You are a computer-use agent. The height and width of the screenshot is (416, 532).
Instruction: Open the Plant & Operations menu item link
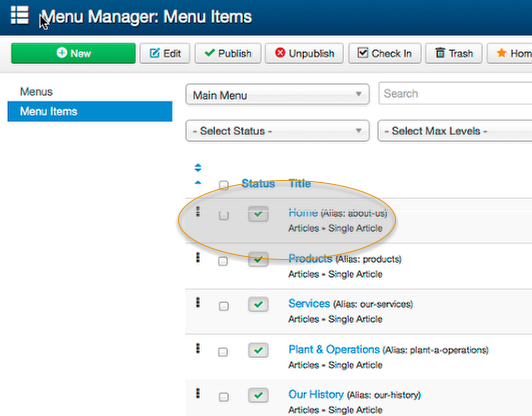(x=334, y=349)
